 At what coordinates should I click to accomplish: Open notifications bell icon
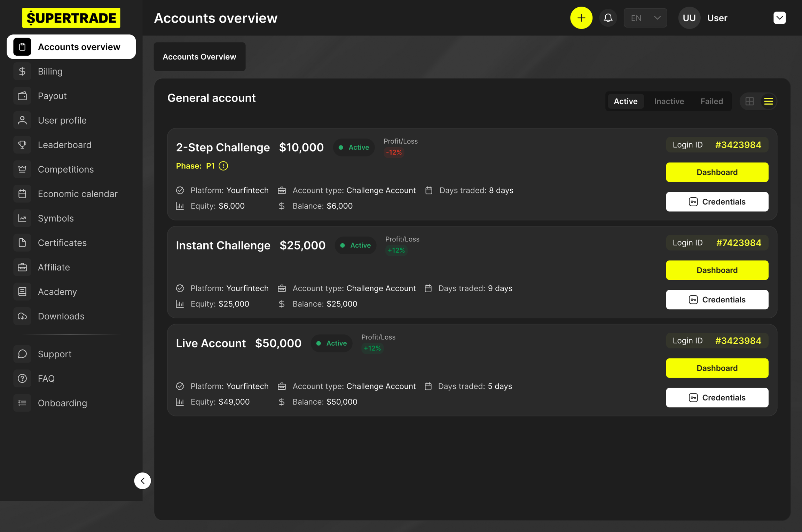pyautogui.click(x=608, y=18)
